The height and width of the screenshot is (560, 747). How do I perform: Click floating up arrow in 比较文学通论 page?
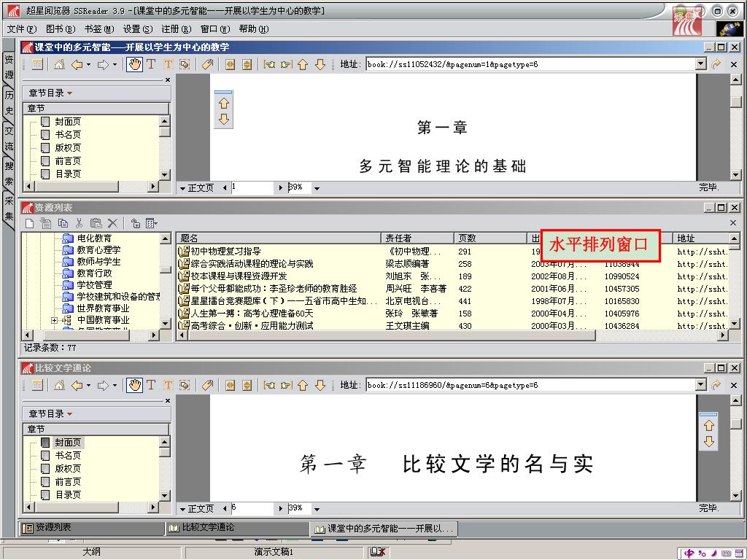(709, 425)
